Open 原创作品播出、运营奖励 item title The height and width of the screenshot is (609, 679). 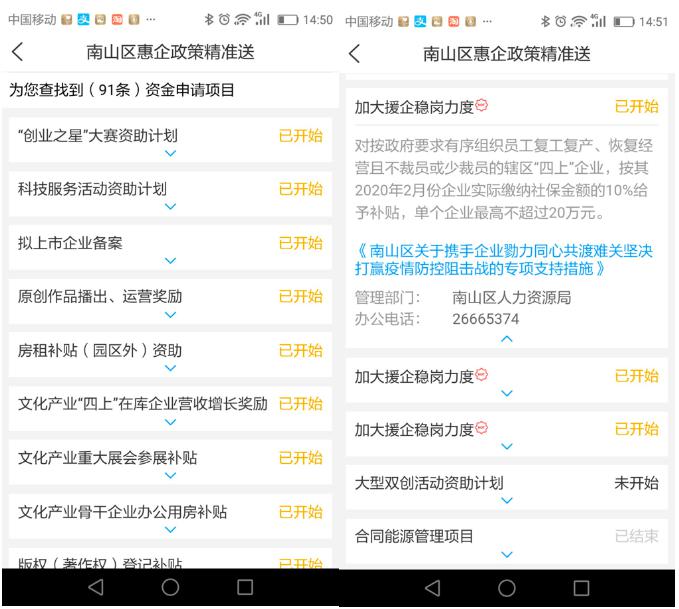(100, 297)
